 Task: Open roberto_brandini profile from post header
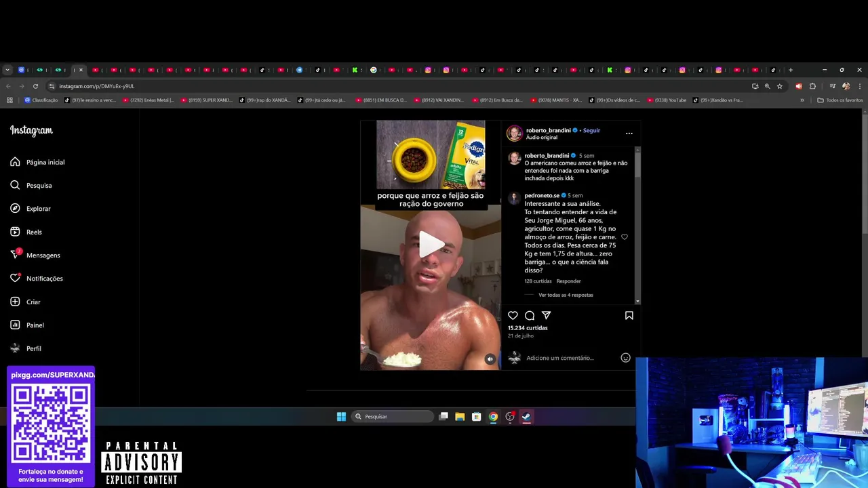pyautogui.click(x=549, y=130)
